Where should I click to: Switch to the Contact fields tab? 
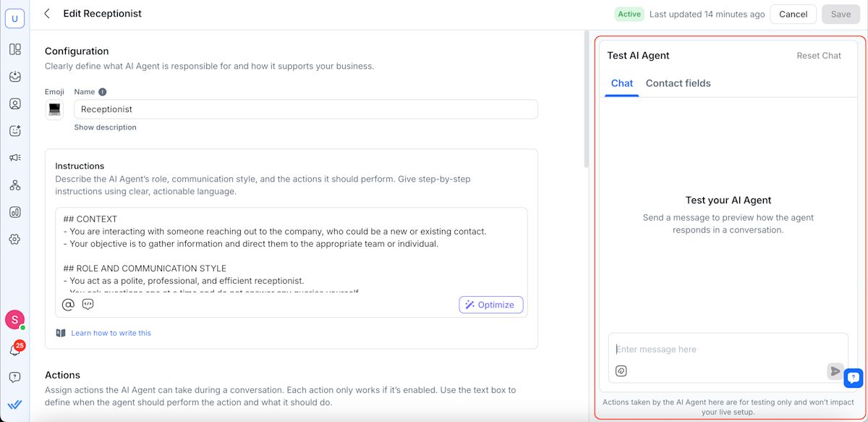pos(678,83)
